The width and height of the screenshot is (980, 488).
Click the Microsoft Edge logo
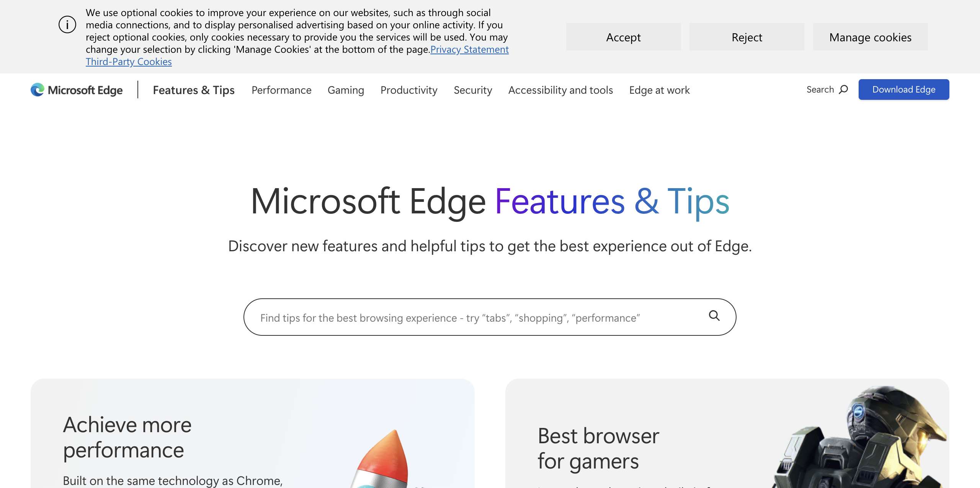coord(76,89)
